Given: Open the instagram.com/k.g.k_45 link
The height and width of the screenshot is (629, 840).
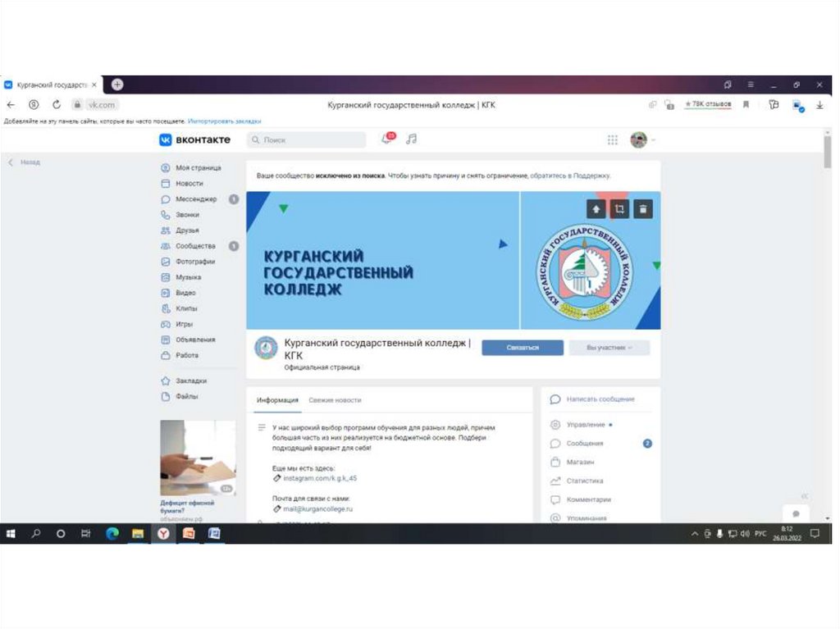Looking at the screenshot, I should click(320, 478).
